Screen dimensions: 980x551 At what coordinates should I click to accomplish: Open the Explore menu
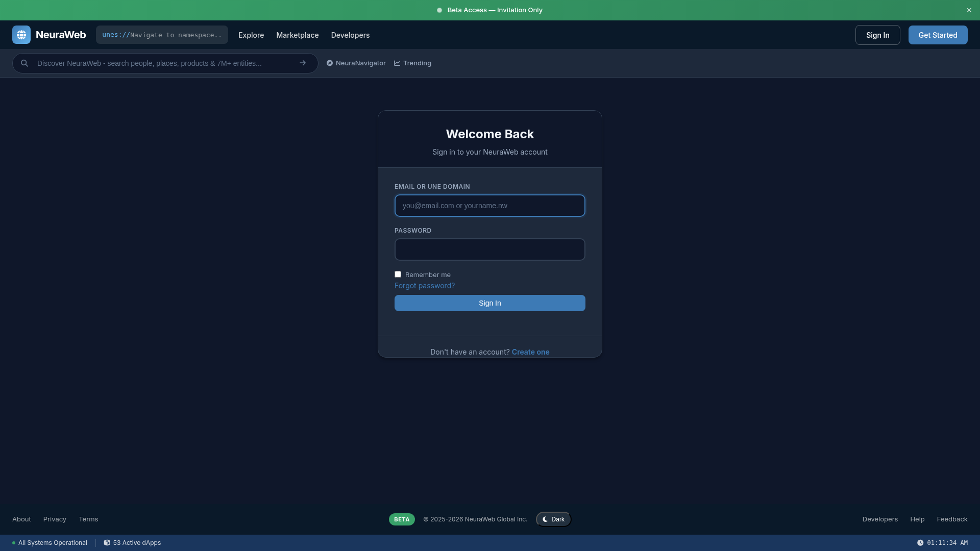point(251,35)
